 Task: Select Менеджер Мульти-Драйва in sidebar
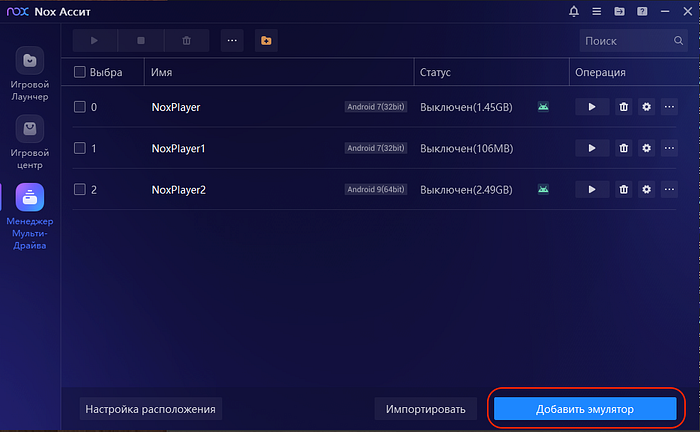(30, 217)
